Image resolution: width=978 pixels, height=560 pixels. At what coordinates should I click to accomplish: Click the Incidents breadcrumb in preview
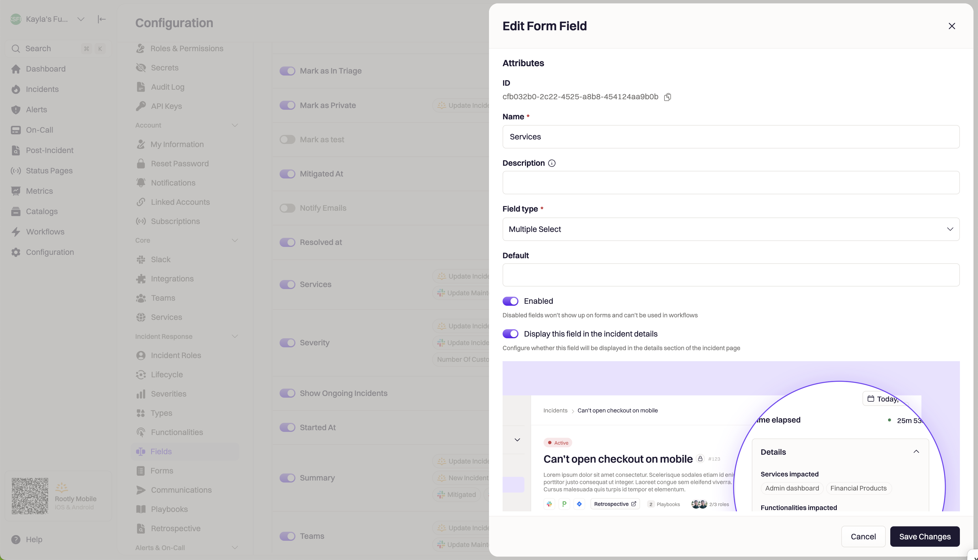(555, 410)
